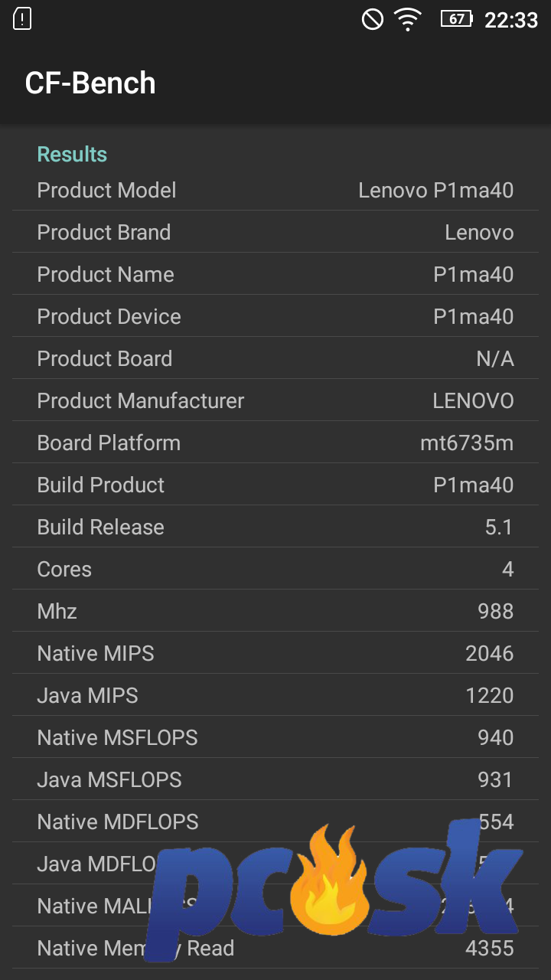This screenshot has width=551, height=980.
Task: Tap the Product Board N/A entry
Action: pos(275,358)
